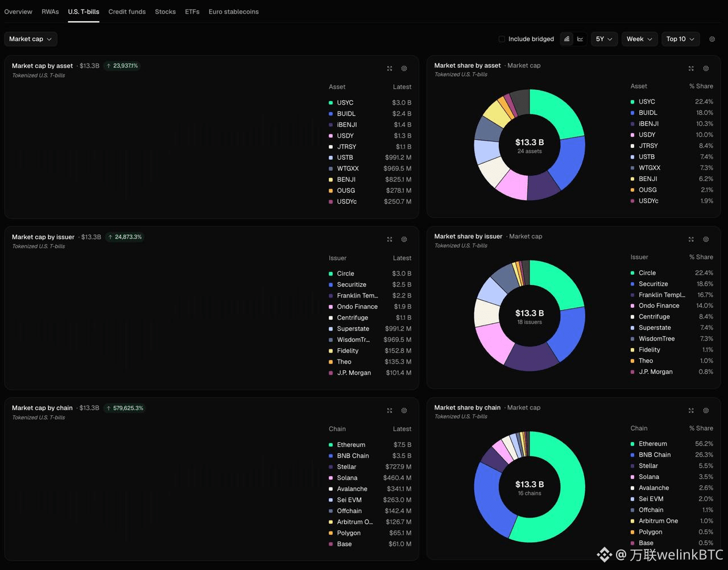
Task: Toggle USYC series in Market cap by asset legend
Action: pos(370,103)
